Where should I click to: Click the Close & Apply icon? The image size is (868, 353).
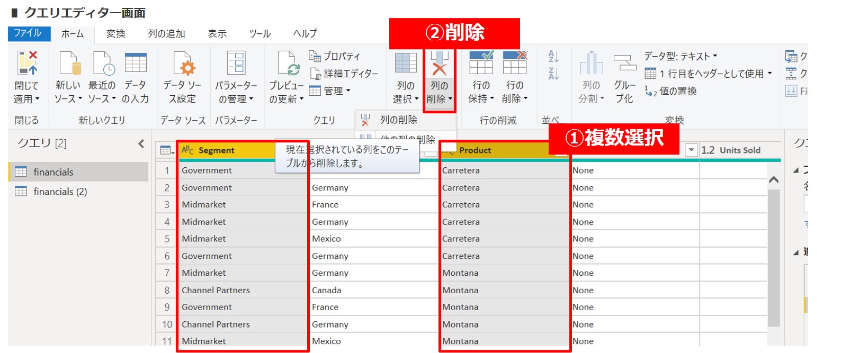(27, 63)
